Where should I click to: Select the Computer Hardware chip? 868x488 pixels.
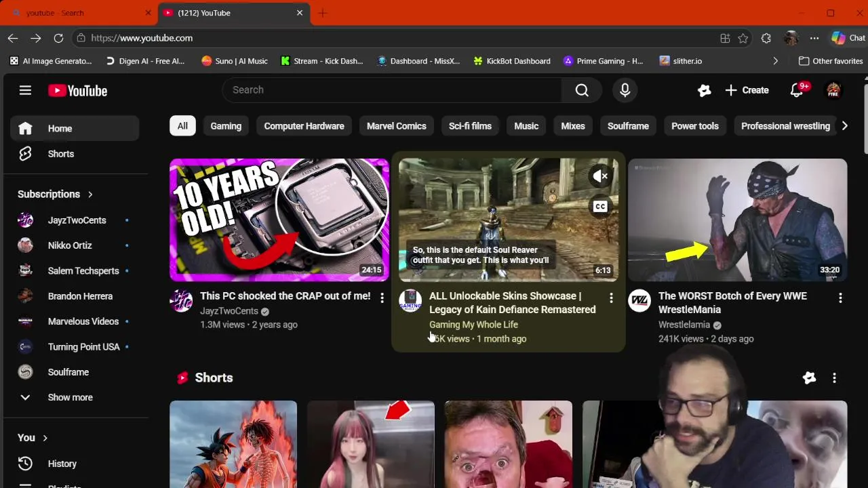point(304,126)
